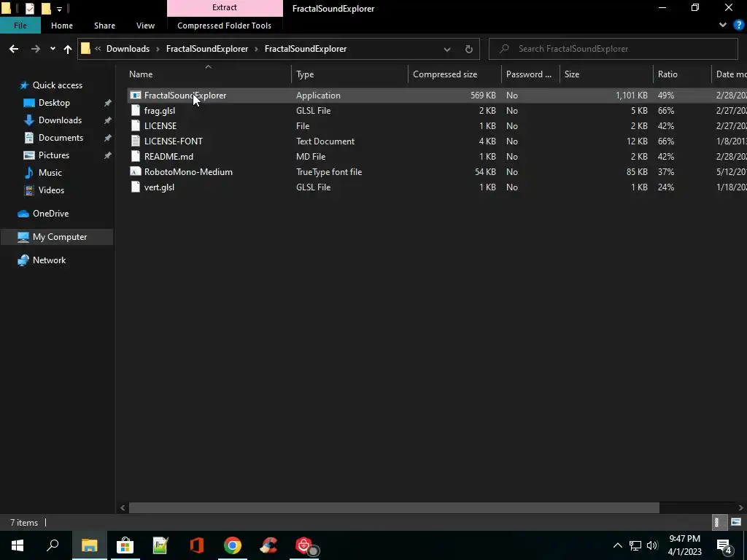Open the View ribbon tab
Image resolution: width=747 pixels, height=560 pixels.
click(145, 26)
